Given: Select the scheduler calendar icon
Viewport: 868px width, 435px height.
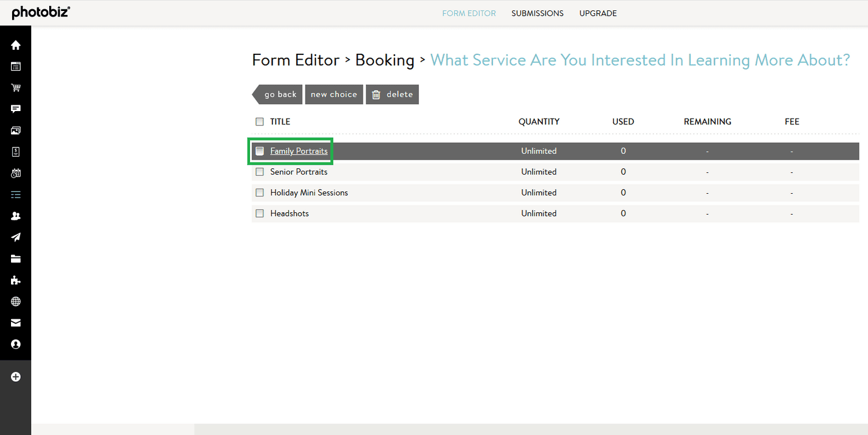Looking at the screenshot, I should tap(16, 173).
